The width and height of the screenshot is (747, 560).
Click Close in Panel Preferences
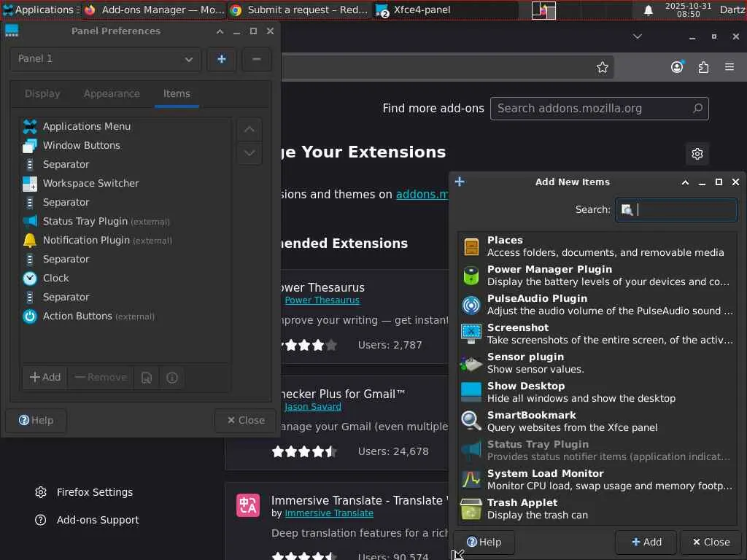[x=245, y=421]
